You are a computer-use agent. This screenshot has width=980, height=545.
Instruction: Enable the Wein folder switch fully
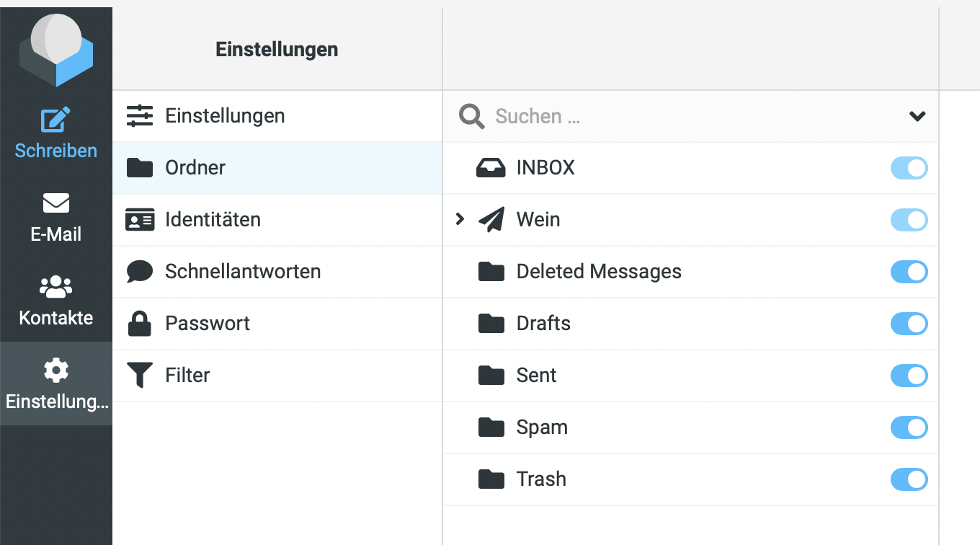[909, 220]
